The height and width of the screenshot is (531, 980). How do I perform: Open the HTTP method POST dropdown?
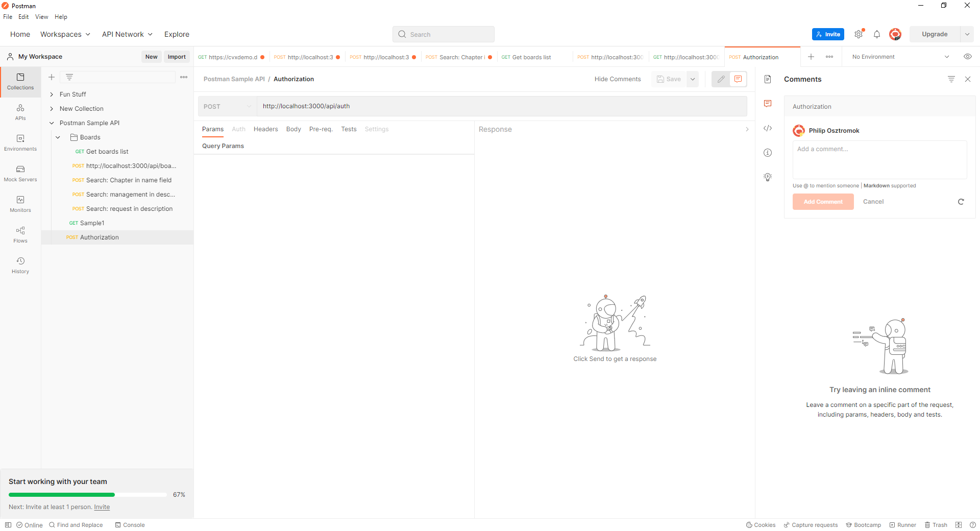tap(227, 106)
